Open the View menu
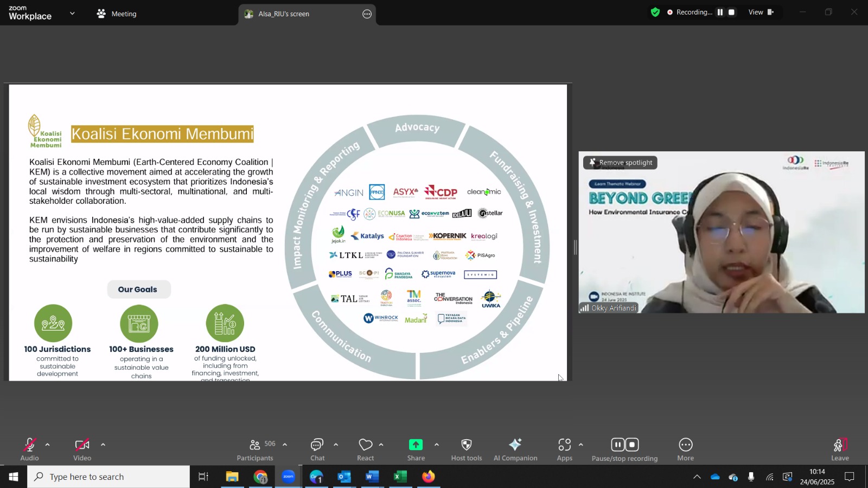868x488 pixels. 761,12
